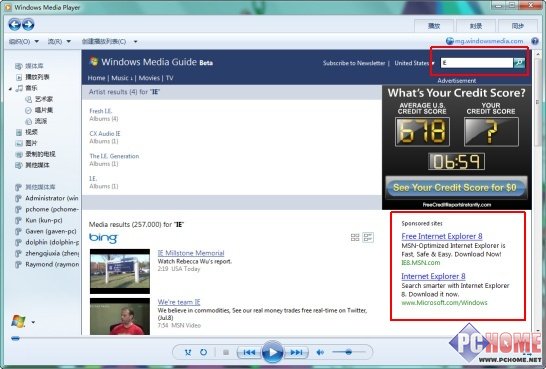The width and height of the screenshot is (546, 369).
Task: Switch to the 刻录 burn tab
Action: click(476, 26)
